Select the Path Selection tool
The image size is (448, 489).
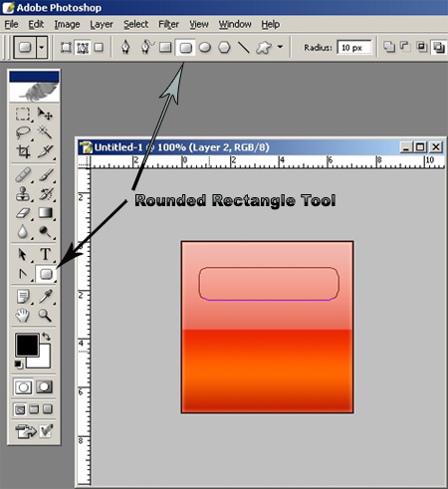click(x=23, y=255)
